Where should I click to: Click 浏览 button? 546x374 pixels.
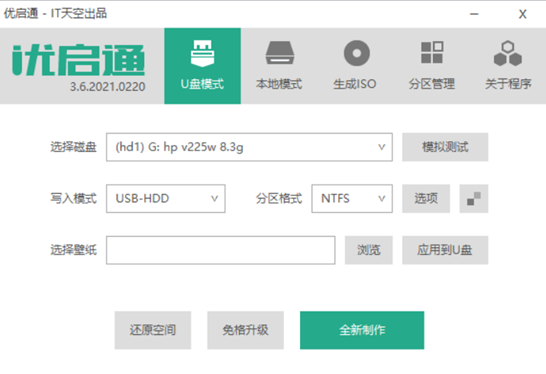369,250
